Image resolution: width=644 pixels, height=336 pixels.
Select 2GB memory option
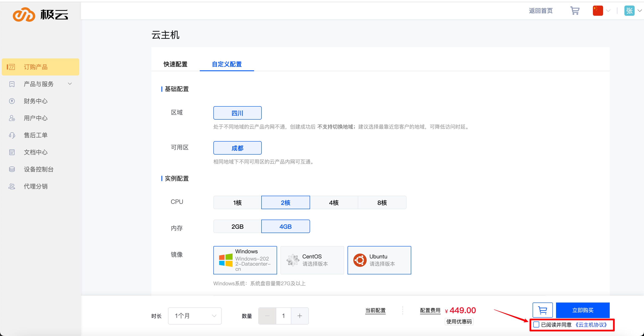click(237, 227)
